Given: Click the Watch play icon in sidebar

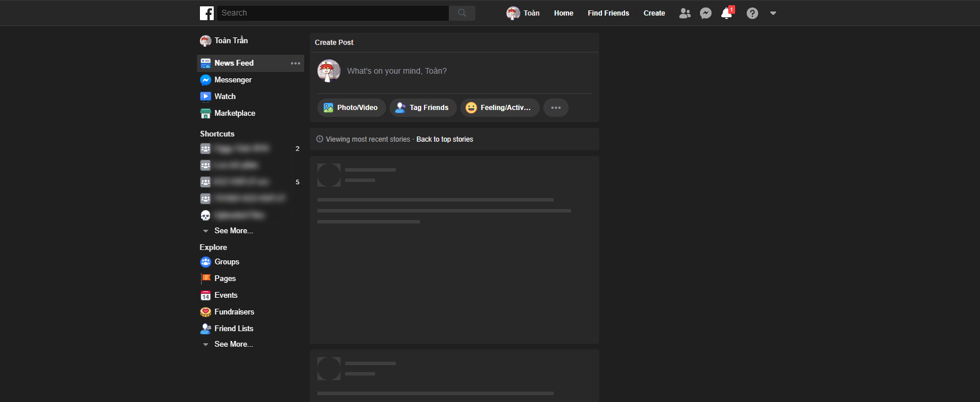Looking at the screenshot, I should pos(206,97).
